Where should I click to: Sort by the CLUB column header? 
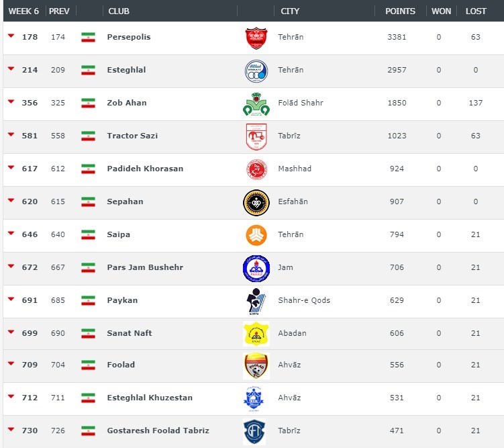(x=119, y=11)
